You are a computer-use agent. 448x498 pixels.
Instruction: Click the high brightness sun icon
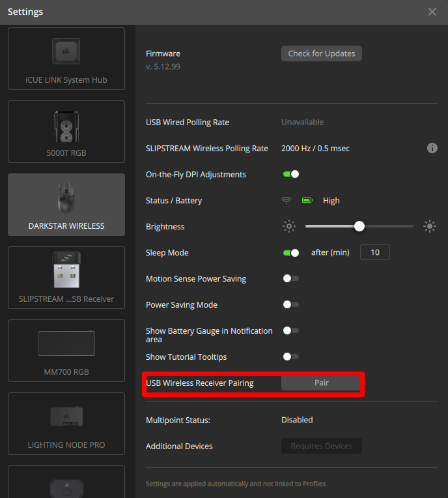[430, 226]
